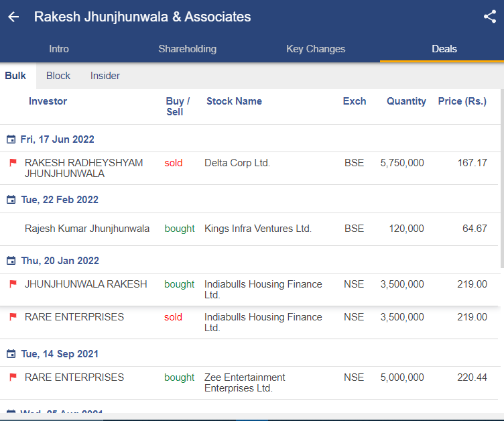This screenshot has height=421, width=504.
Task: Click red flag next to RAKESH RADHEYSHYAM JHUNJHUNWALA
Action: [x=13, y=163]
